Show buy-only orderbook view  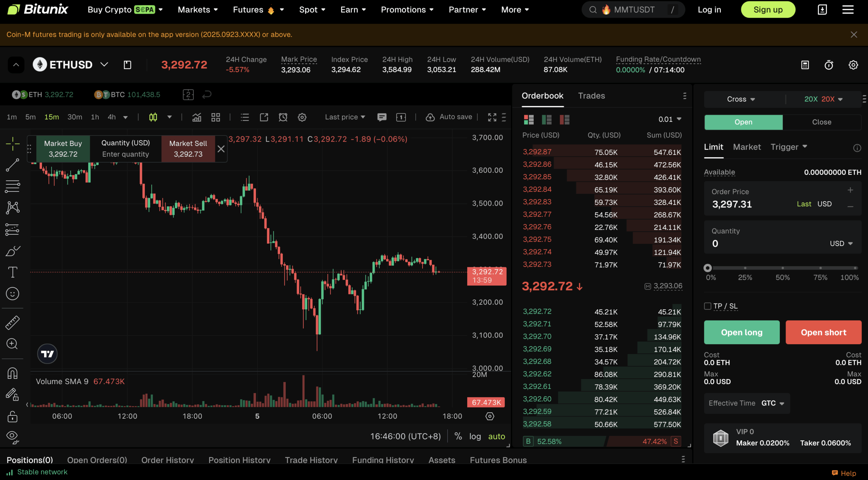(x=547, y=119)
